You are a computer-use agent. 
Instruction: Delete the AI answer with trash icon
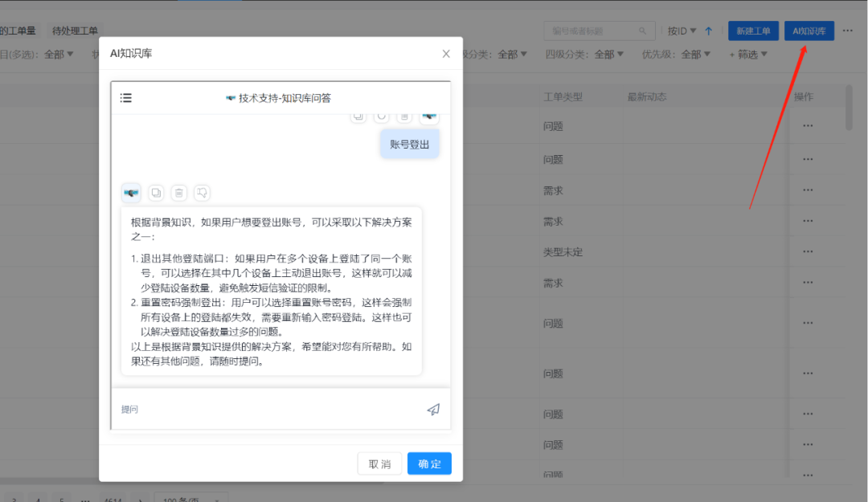(178, 193)
